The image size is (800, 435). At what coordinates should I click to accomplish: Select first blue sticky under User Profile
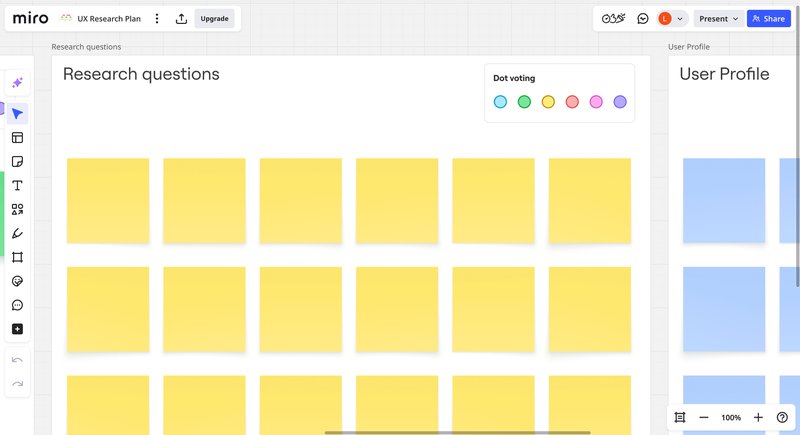pyautogui.click(x=724, y=200)
